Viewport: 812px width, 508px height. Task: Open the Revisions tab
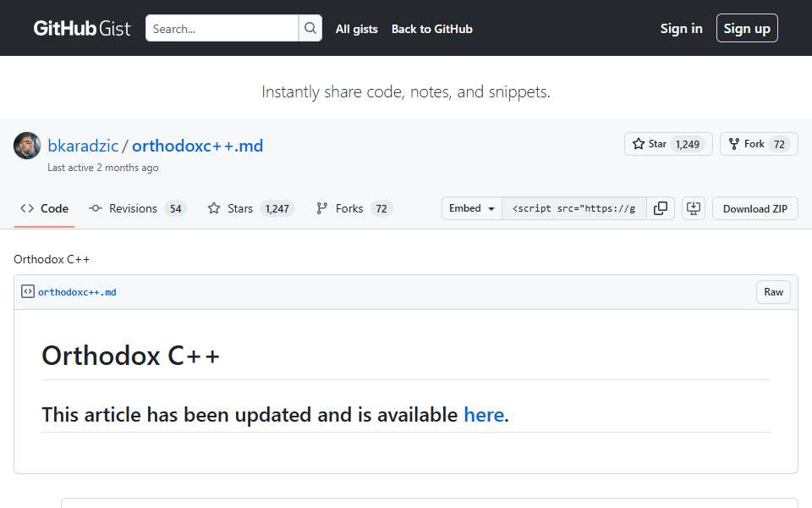[137, 208]
